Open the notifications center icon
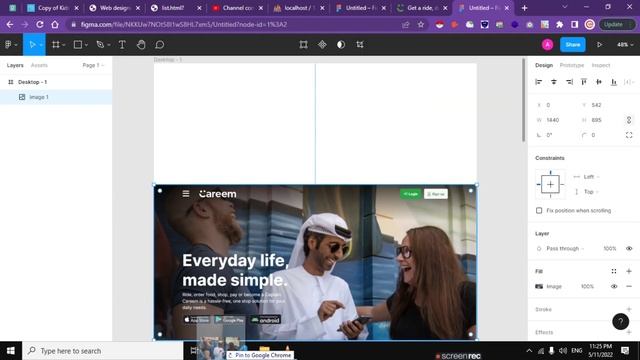This screenshot has width=640, height=360. coord(625,351)
